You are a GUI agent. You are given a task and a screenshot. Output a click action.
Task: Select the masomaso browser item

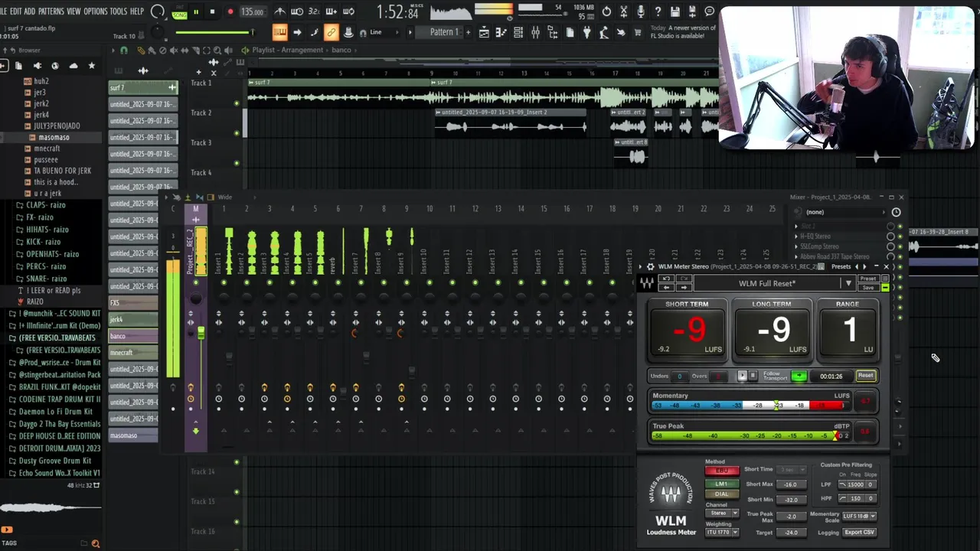(x=53, y=138)
